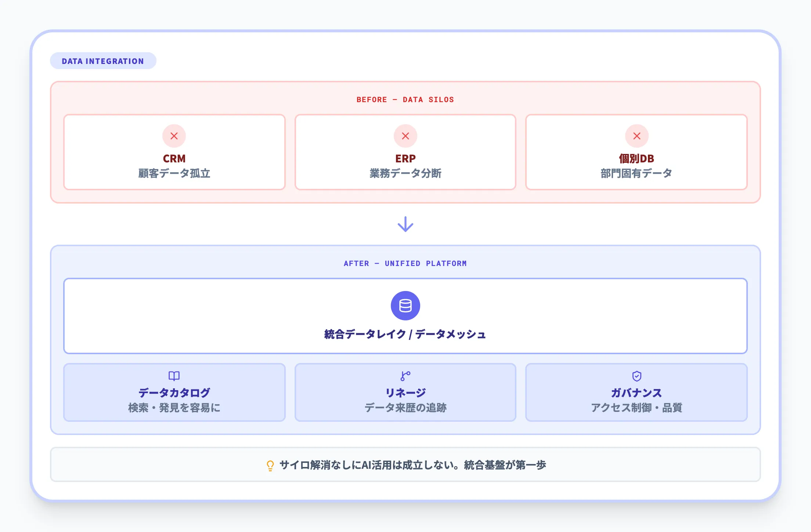This screenshot has height=532, width=811.
Task: Click the lineage branch icon above リネージ
Action: click(405, 376)
